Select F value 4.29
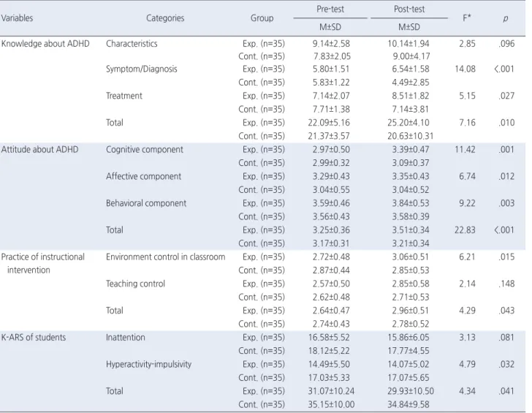Image resolution: width=532 pixels, height=413 pixels. [467, 311]
